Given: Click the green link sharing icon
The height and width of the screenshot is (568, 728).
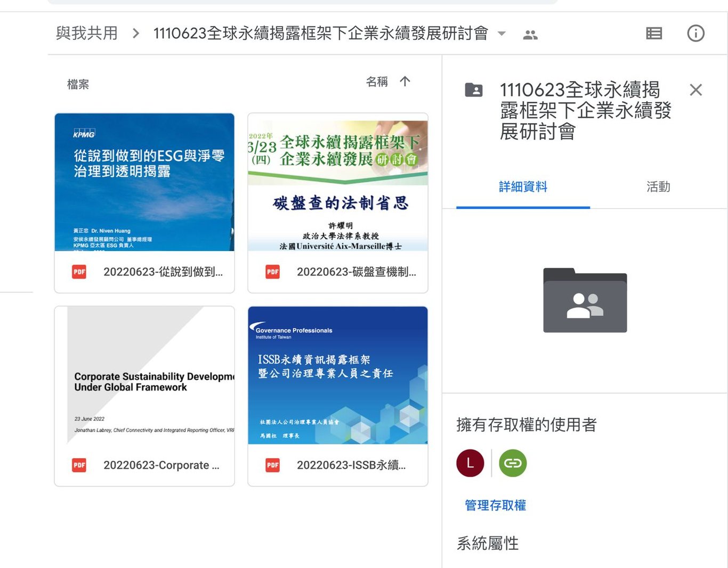Looking at the screenshot, I should (513, 463).
